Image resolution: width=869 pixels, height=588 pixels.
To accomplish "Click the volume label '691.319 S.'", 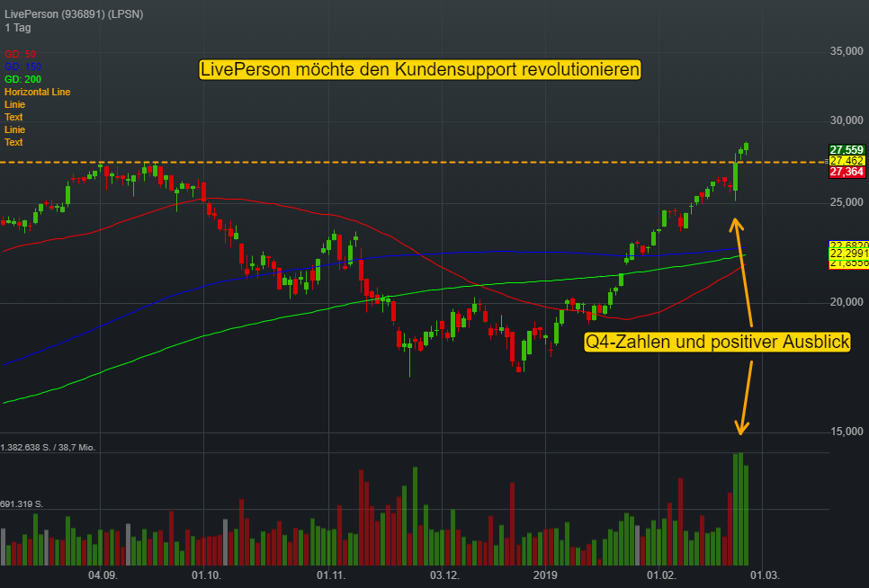I will 22,504.
